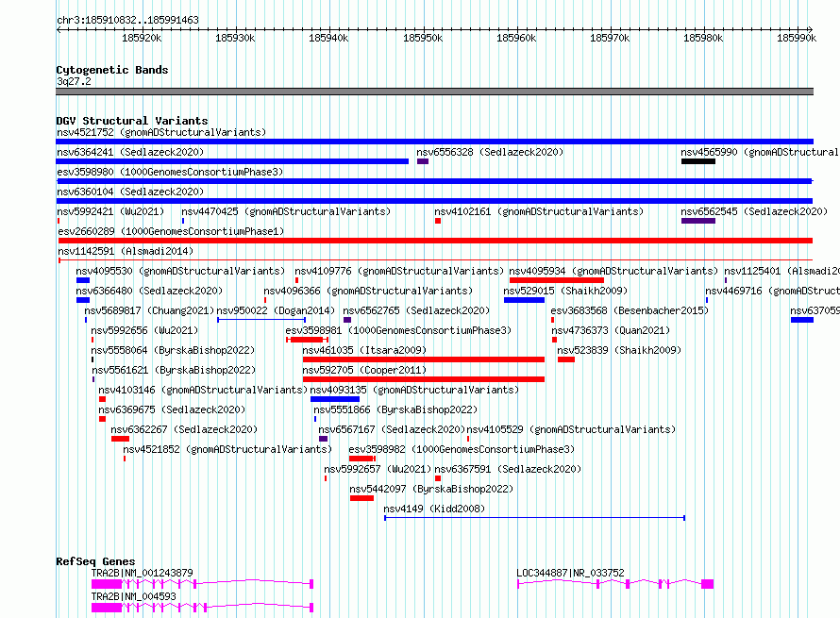Click the DGV Structural Variants track heading
This screenshot has height=618, width=840.
[x=132, y=121]
